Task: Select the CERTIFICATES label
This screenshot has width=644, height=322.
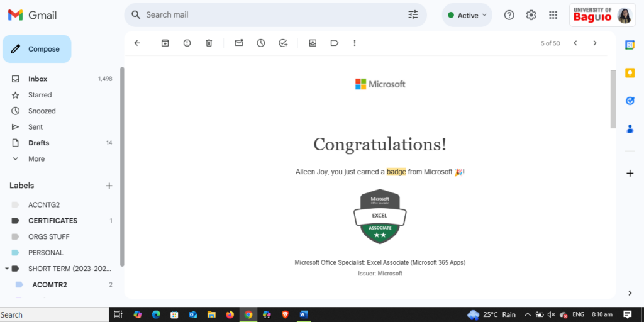Action: point(53,221)
